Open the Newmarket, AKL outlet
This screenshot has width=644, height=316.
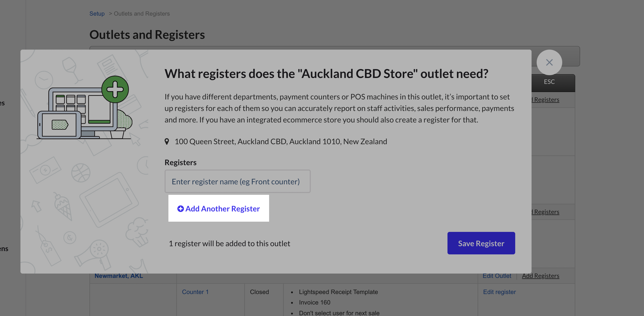tap(119, 276)
